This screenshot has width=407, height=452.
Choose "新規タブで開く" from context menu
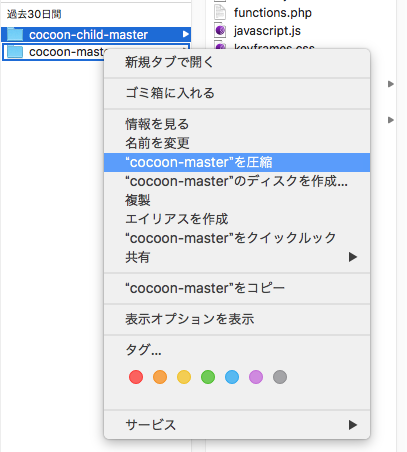pos(237,62)
